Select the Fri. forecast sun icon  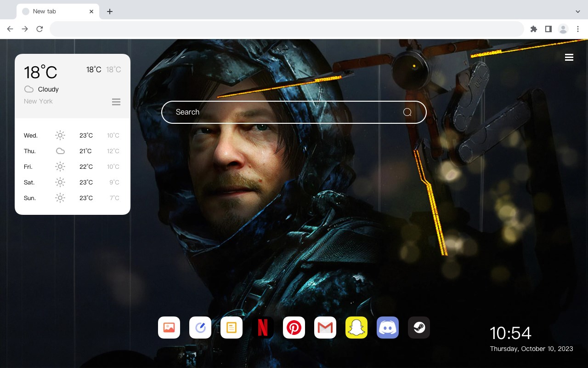60,167
